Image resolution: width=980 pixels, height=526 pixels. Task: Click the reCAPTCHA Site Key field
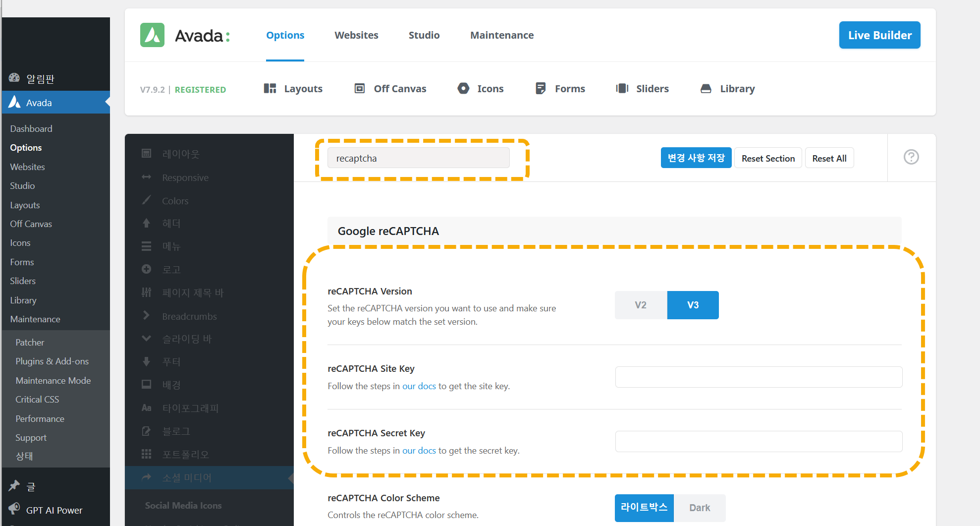pyautogui.click(x=759, y=377)
